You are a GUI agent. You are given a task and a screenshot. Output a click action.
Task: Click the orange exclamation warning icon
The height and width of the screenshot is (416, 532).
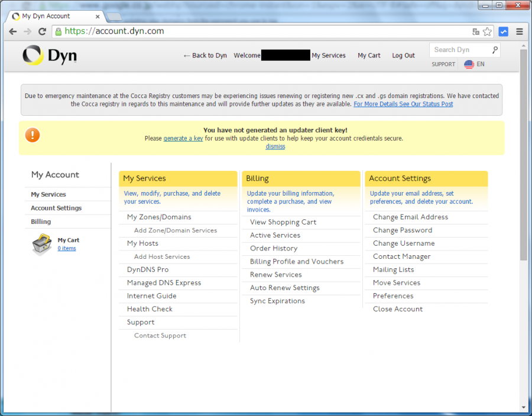pyautogui.click(x=33, y=135)
